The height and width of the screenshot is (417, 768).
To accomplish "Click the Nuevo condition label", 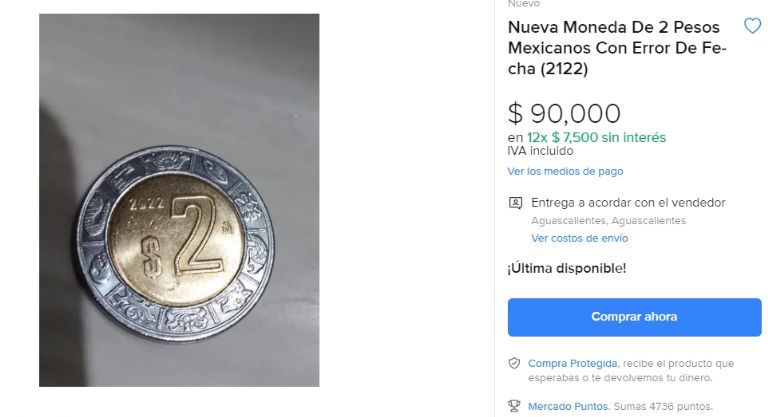I will pos(524,4).
